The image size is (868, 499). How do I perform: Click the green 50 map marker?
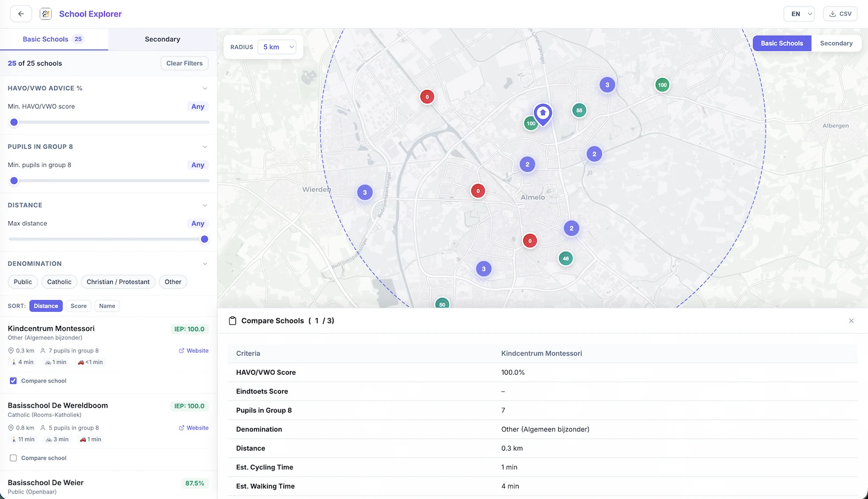[442, 303]
